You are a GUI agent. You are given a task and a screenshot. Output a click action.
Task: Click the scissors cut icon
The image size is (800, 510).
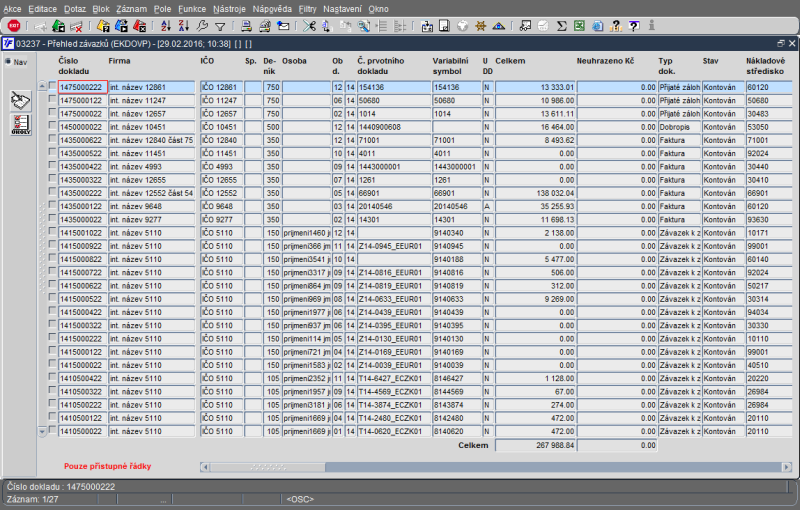click(309, 26)
